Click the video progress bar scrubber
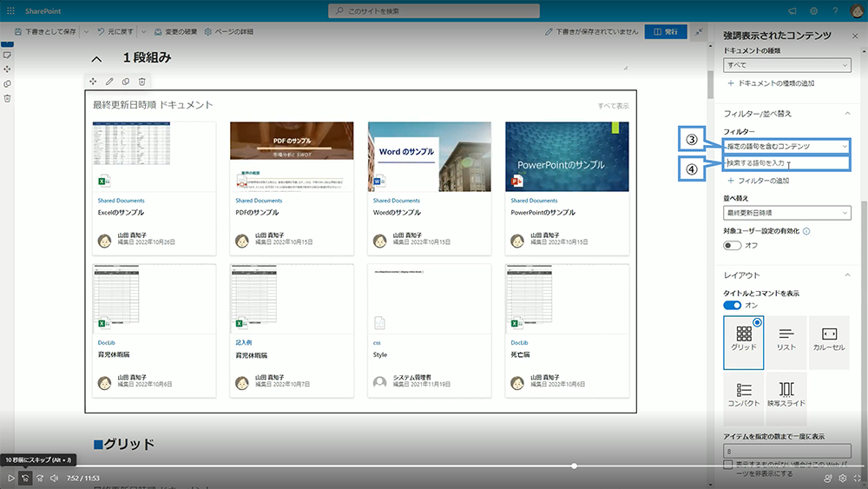This screenshot has height=489, width=868. click(x=574, y=466)
